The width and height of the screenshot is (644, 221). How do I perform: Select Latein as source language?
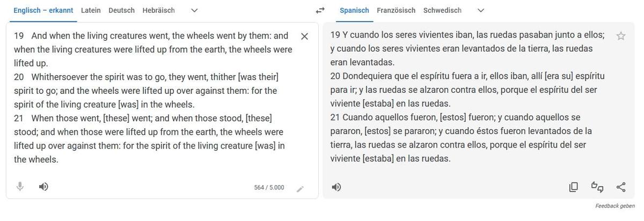click(91, 10)
